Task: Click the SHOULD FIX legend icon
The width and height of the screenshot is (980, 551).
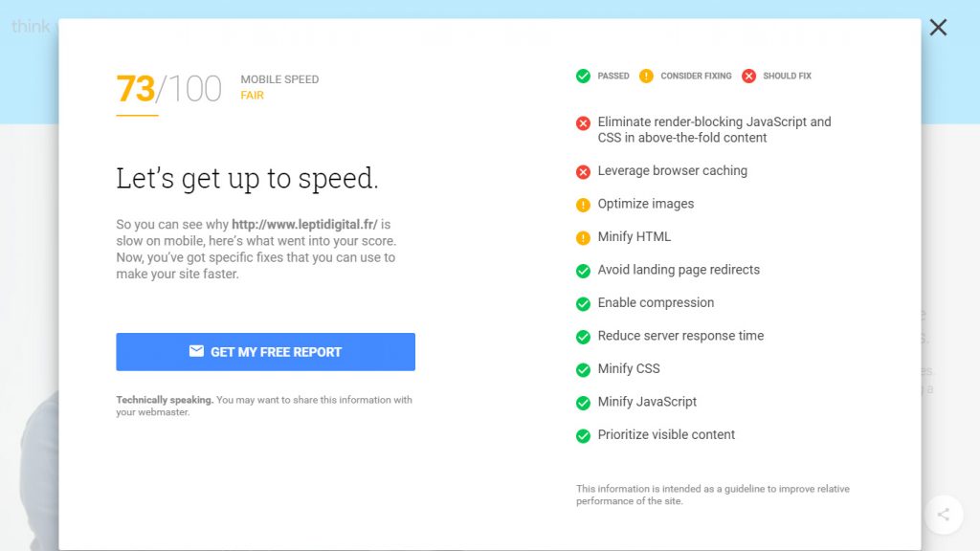Action: pos(749,76)
